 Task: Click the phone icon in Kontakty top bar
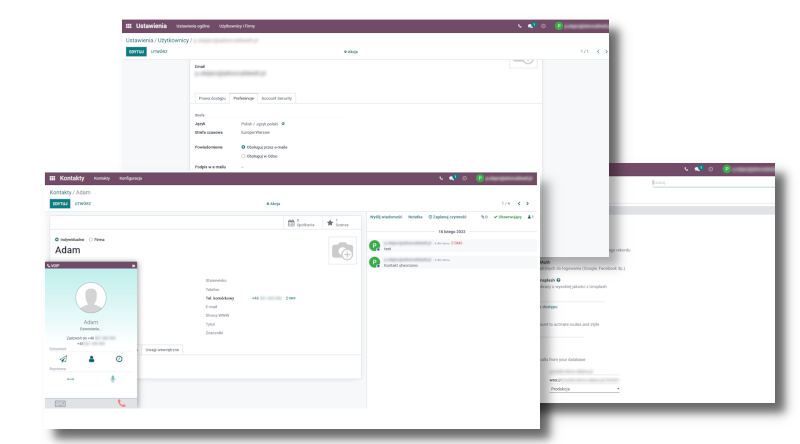pos(441,178)
